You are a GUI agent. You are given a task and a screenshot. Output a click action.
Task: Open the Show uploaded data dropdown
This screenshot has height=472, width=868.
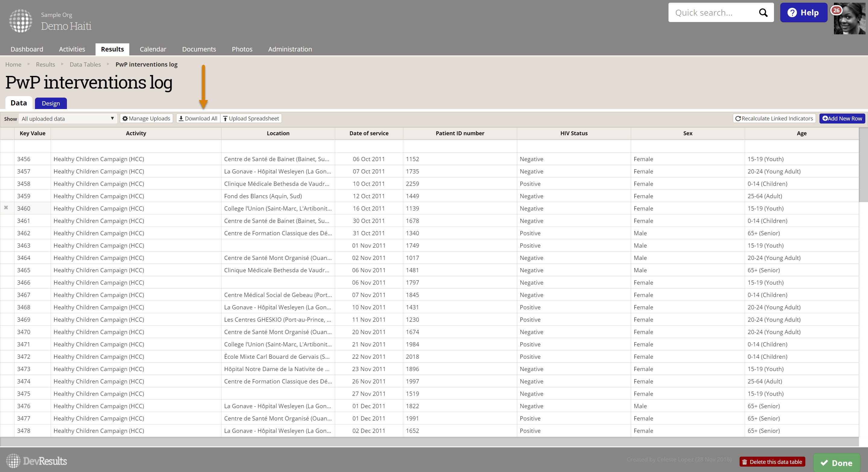[x=68, y=119]
